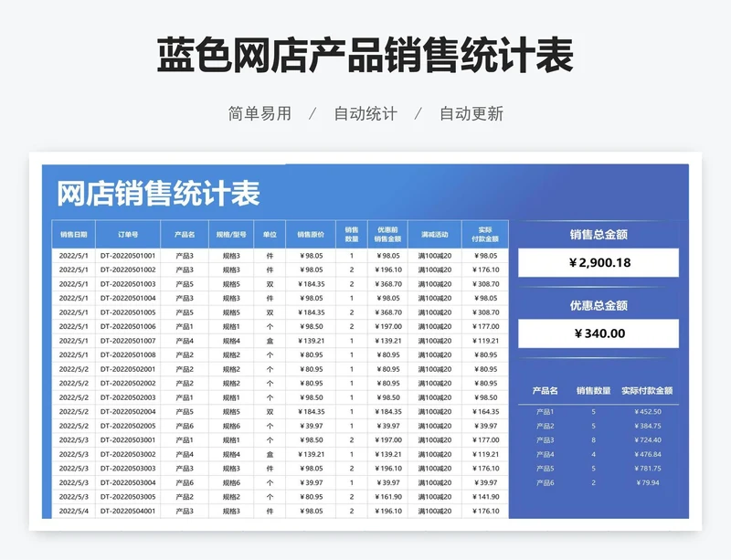
Task: Click order cell DT-20220502005
Action: pyautogui.click(x=128, y=426)
